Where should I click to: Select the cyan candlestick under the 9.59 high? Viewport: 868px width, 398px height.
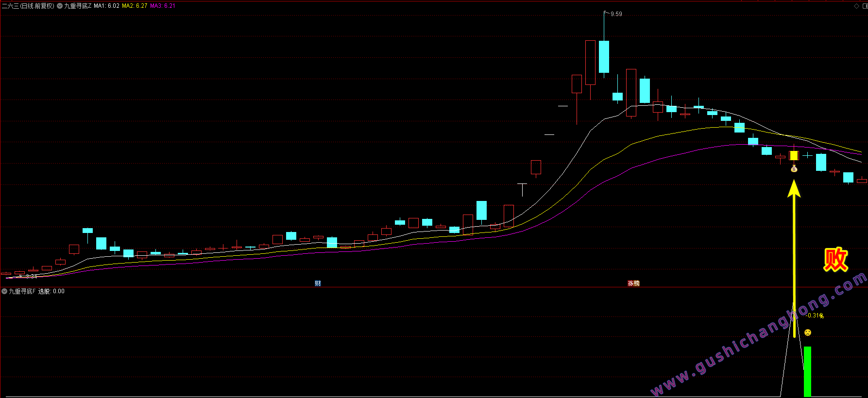click(x=604, y=57)
